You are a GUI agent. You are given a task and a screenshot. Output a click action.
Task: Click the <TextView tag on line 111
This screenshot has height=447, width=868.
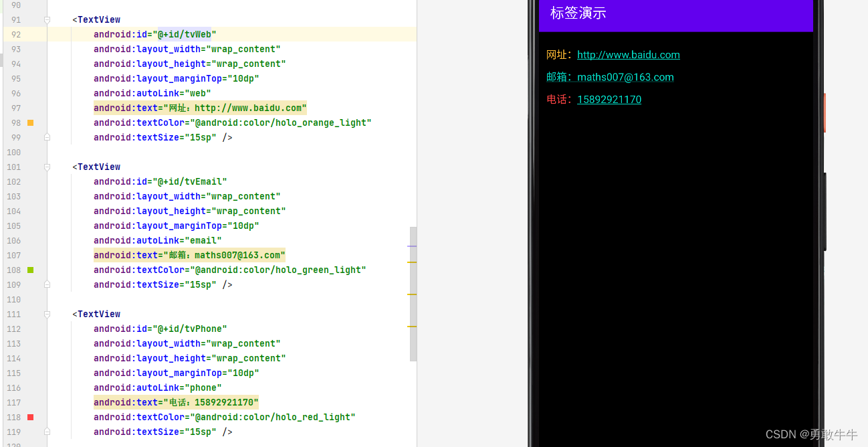(x=96, y=315)
